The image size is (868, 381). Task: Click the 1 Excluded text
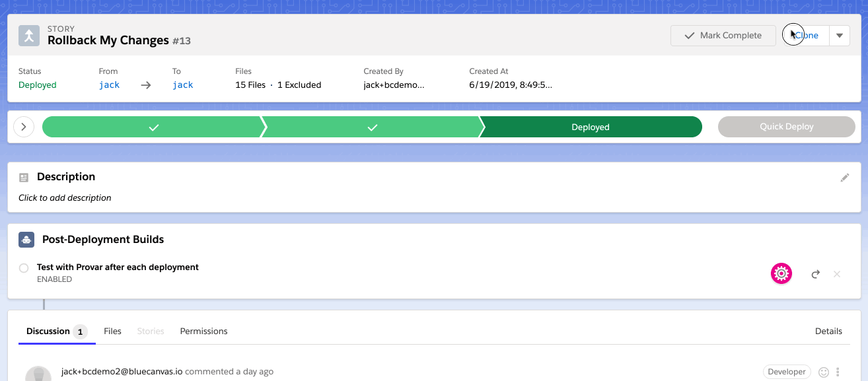[299, 85]
